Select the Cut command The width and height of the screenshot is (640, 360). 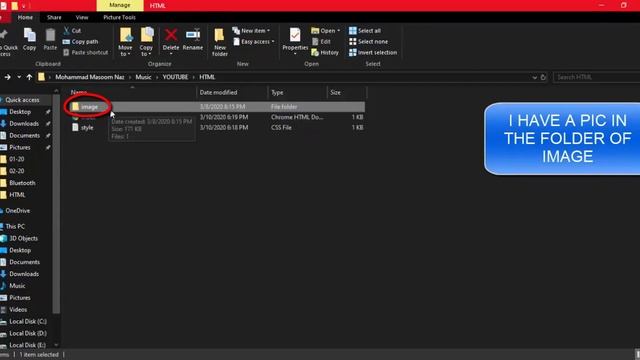coord(72,31)
